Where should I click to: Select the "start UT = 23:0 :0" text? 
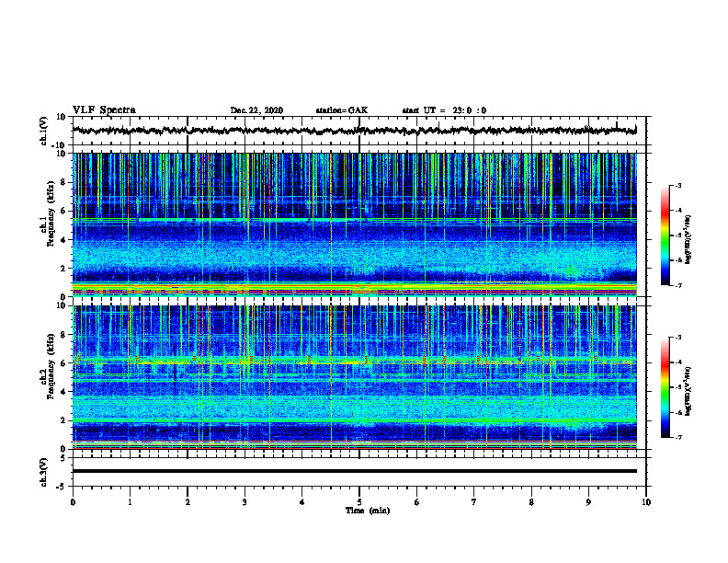tap(444, 110)
